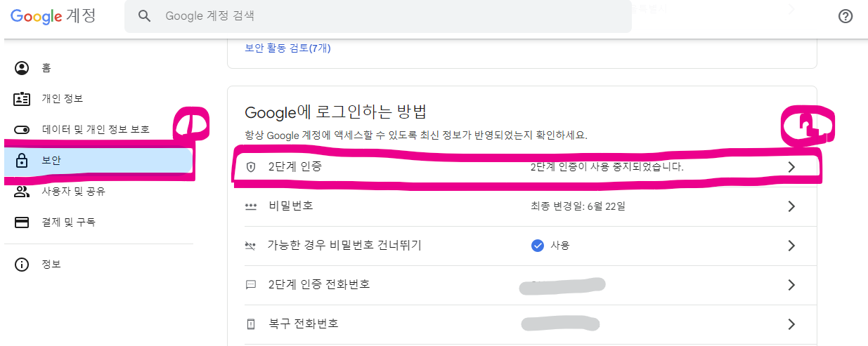Click the 개인 정보 ID card icon
The height and width of the screenshot is (346, 868).
click(22, 98)
